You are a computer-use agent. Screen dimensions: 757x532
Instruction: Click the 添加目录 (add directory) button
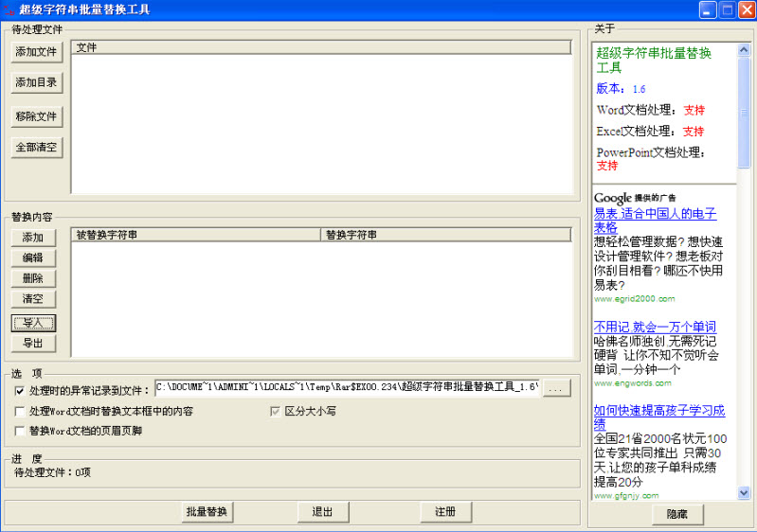pyautogui.click(x=37, y=82)
